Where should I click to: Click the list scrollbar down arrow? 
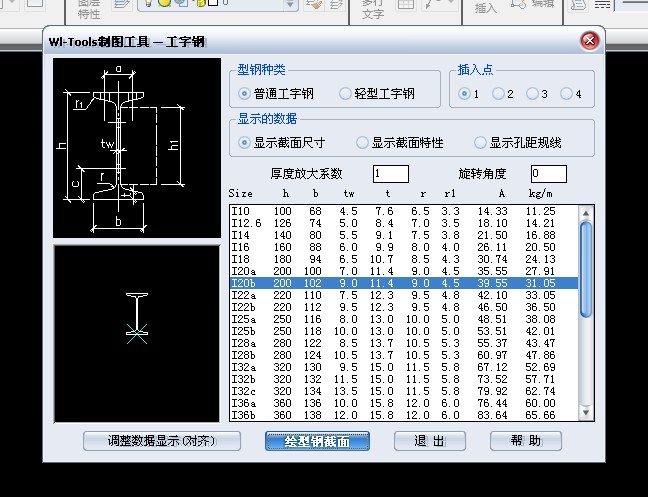click(586, 412)
